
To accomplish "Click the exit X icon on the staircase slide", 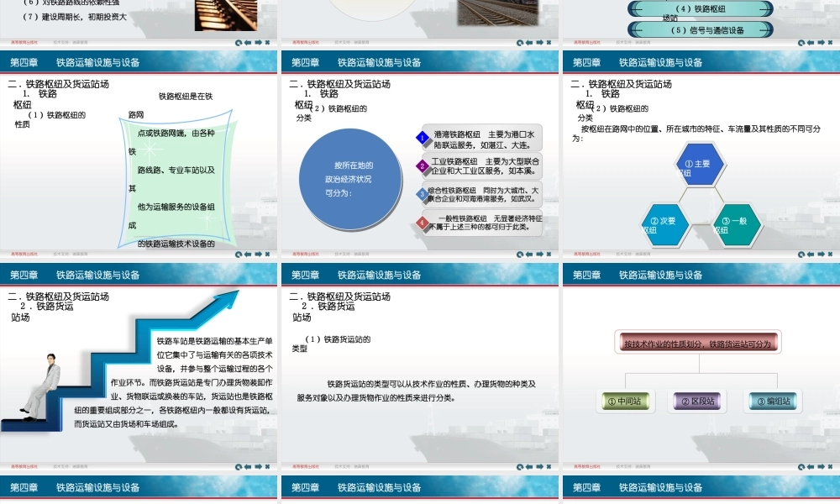I will pyautogui.click(x=267, y=468).
